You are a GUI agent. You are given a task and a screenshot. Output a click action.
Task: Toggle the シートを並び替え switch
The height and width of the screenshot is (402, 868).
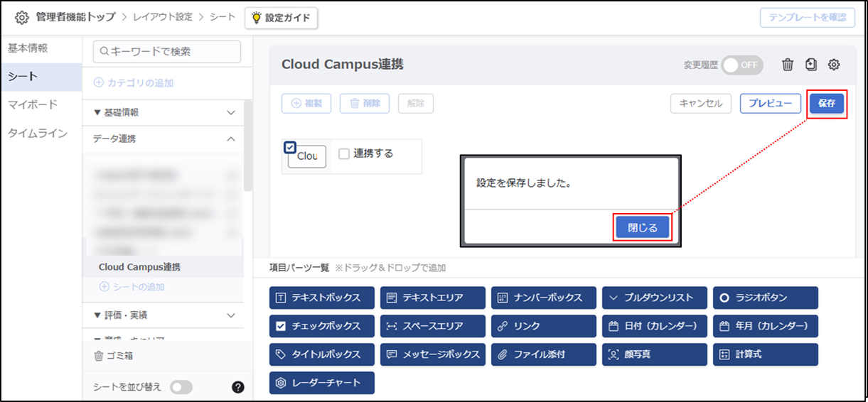point(181,387)
